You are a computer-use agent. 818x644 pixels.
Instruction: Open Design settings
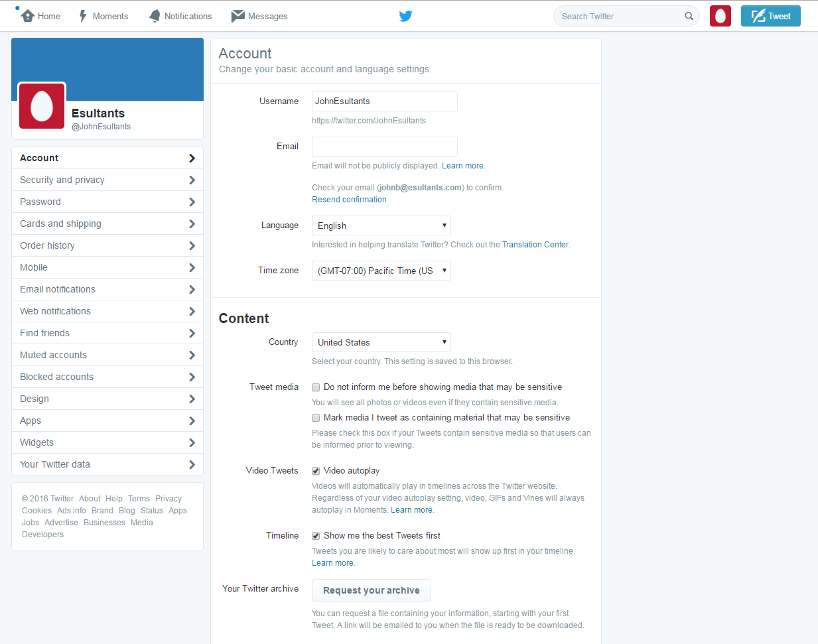(107, 399)
